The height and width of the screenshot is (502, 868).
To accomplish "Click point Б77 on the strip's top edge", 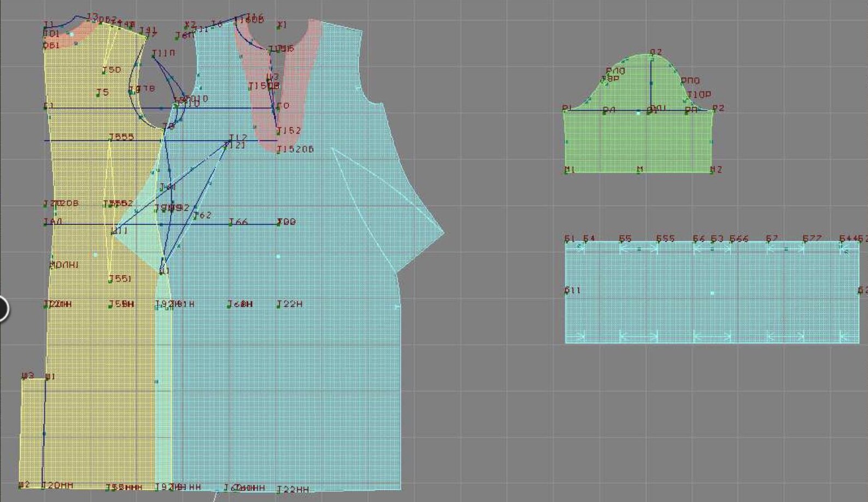I will (x=812, y=239).
